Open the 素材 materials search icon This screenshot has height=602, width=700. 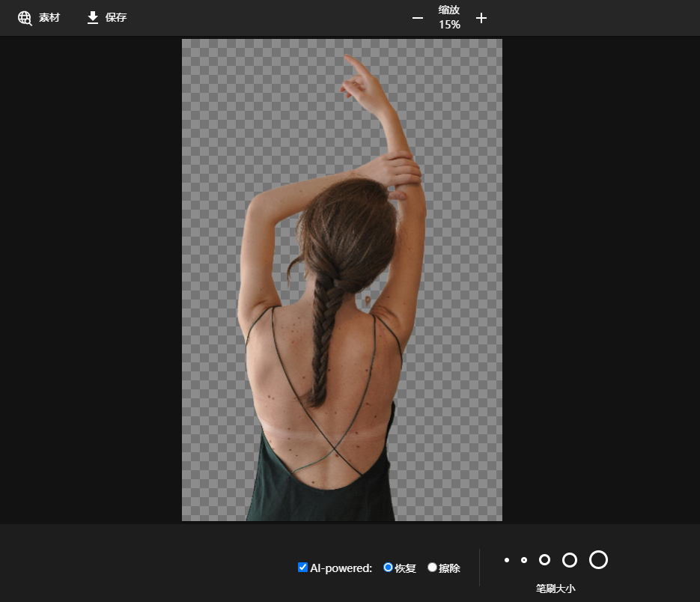pos(25,18)
